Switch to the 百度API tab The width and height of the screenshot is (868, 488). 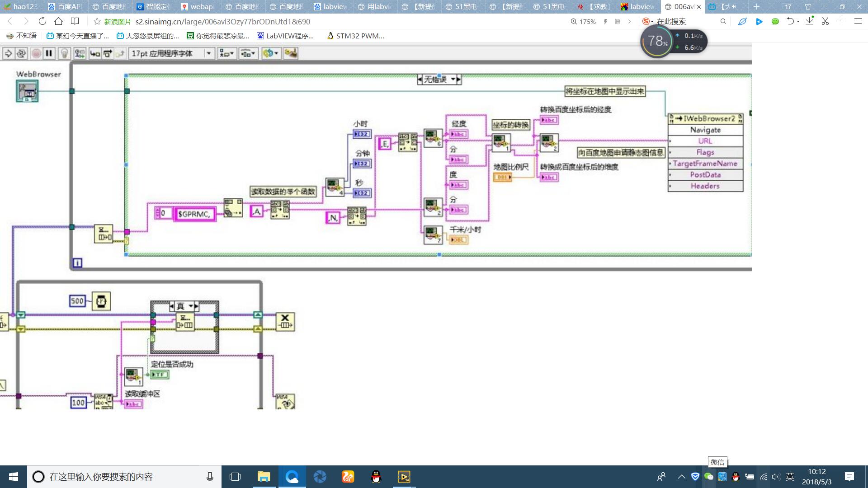pyautogui.click(x=66, y=7)
